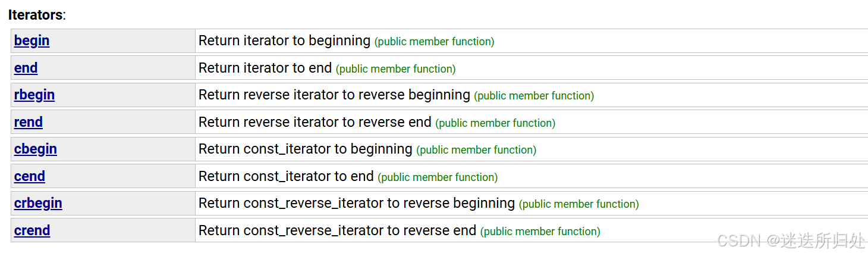Image resolution: width=868 pixels, height=256 pixels.
Task: Click the green label in the crbegin row
Action: [x=579, y=204]
